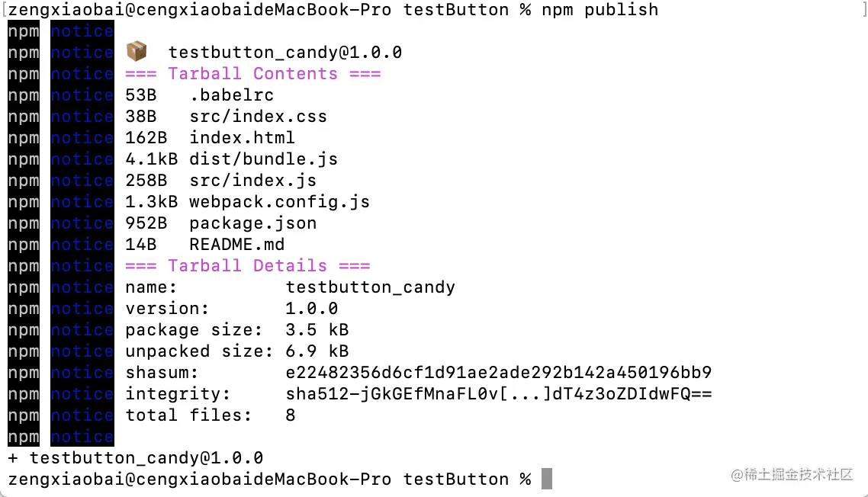The image size is (868, 497).
Task: Click the sha512 integrity string
Action: (499, 394)
